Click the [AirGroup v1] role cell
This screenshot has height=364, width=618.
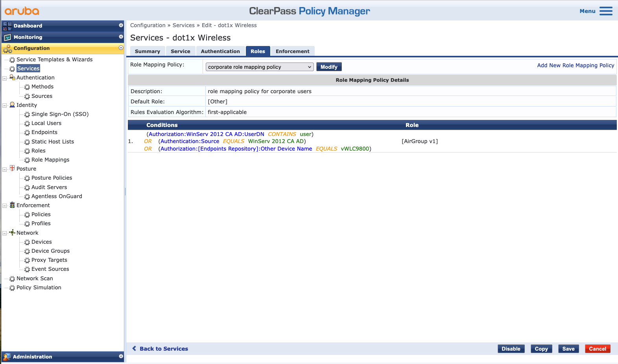[x=420, y=141]
